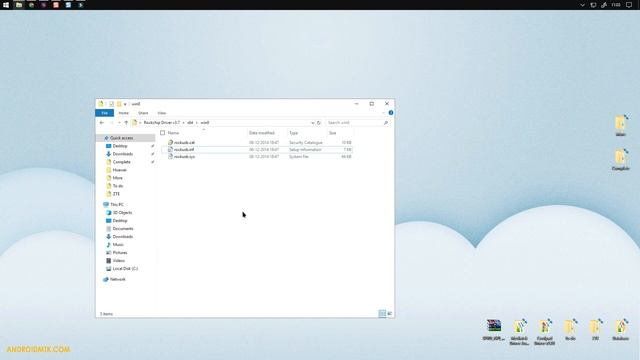The image size is (640, 360).
Task: Click the taskbar clock
Action: point(616,5)
